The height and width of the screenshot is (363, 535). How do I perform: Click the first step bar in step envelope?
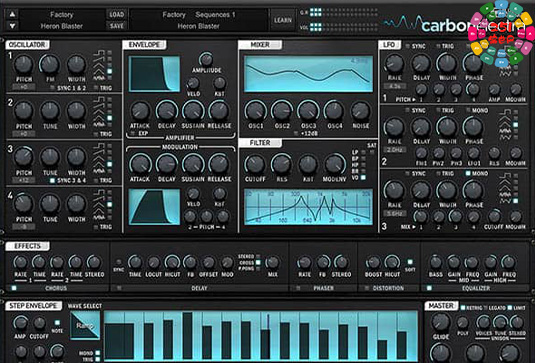click(119, 342)
